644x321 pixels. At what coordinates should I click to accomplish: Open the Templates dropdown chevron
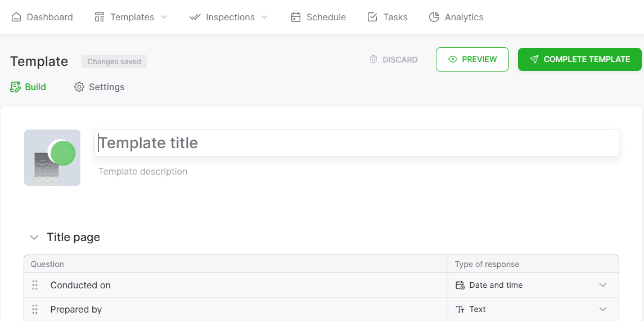[164, 17]
